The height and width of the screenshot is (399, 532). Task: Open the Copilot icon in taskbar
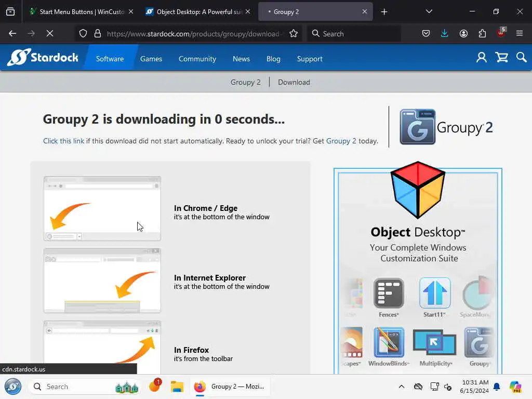pyautogui.click(x=515, y=387)
